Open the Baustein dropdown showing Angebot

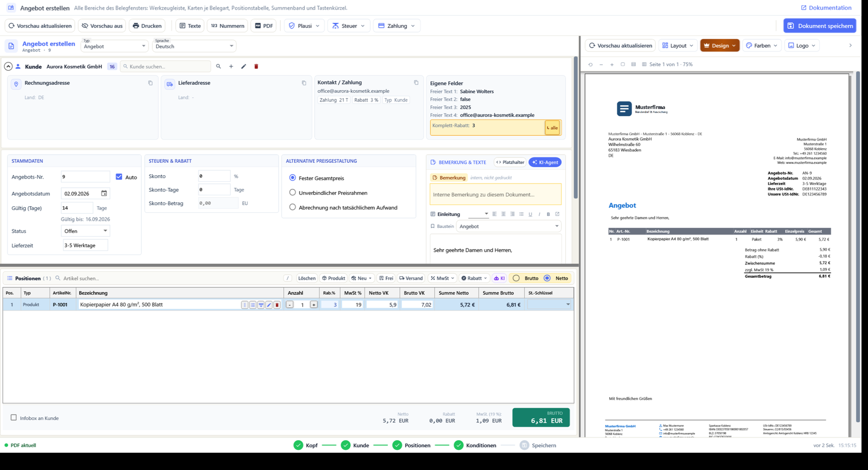(508, 226)
